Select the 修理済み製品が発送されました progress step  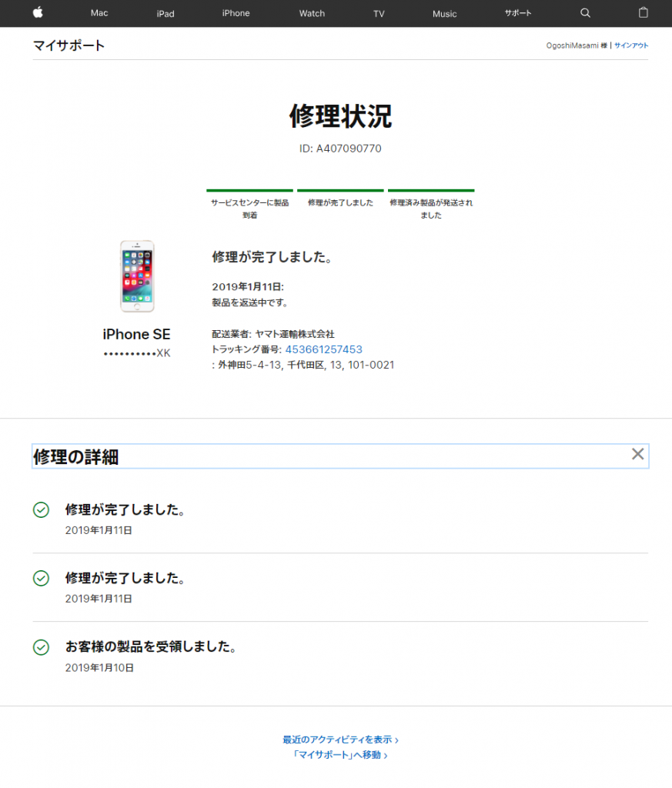pyautogui.click(x=431, y=205)
